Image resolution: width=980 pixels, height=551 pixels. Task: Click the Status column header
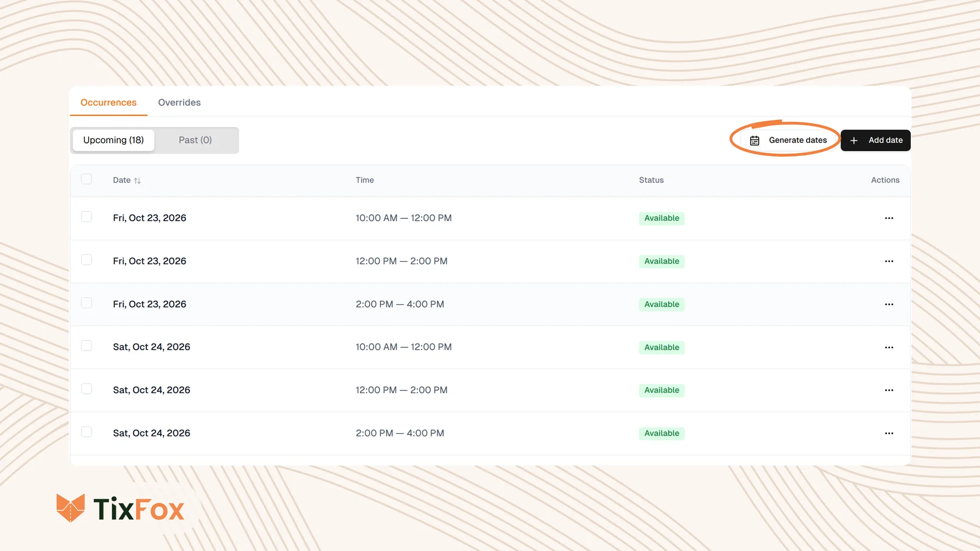pyautogui.click(x=651, y=180)
